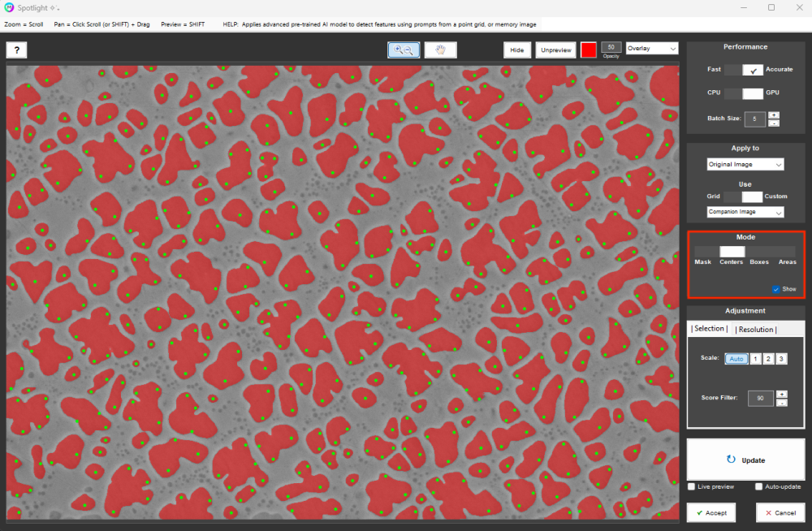Open the Original Image apply-to dropdown
The image size is (812, 531).
(x=745, y=164)
